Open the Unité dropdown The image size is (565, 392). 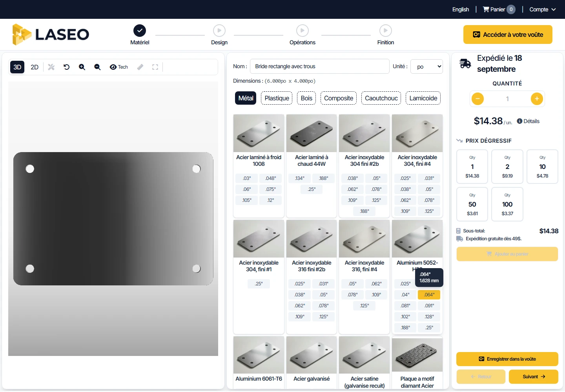pos(427,66)
